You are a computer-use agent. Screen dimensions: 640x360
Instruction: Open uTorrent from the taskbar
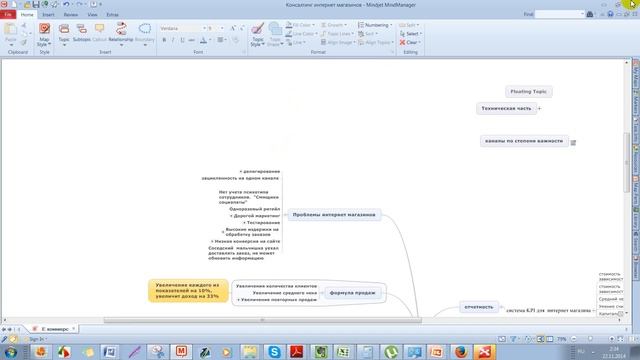(391, 352)
